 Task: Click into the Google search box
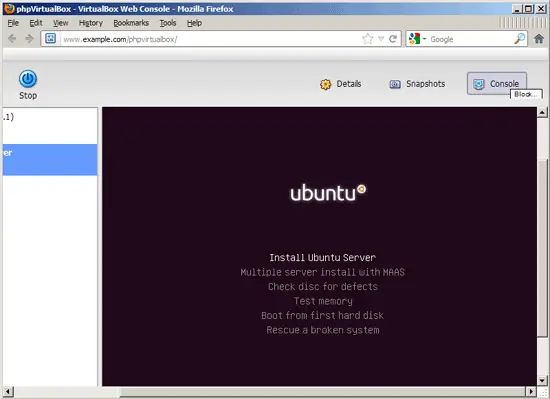coord(471,39)
